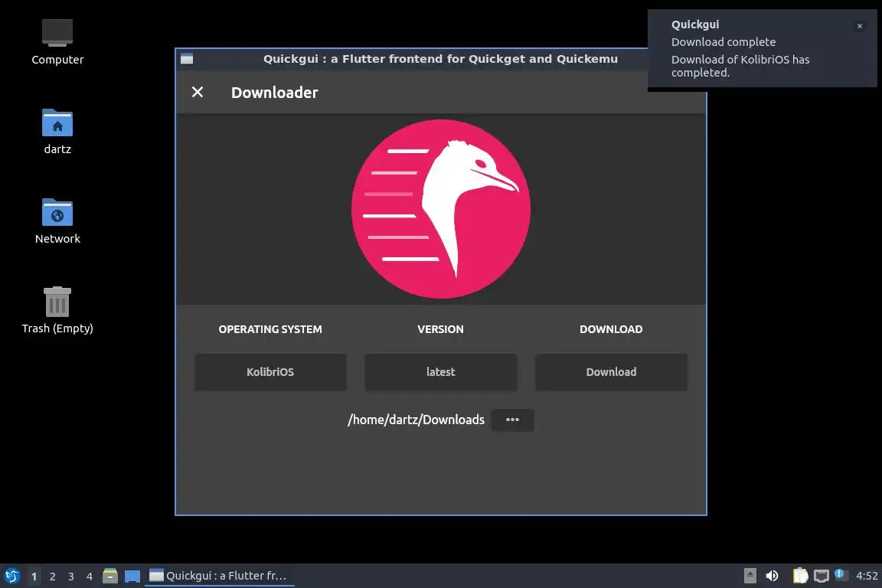This screenshot has height=588, width=882.
Task: Close the Downloader page with the X icon
Action: tap(198, 93)
